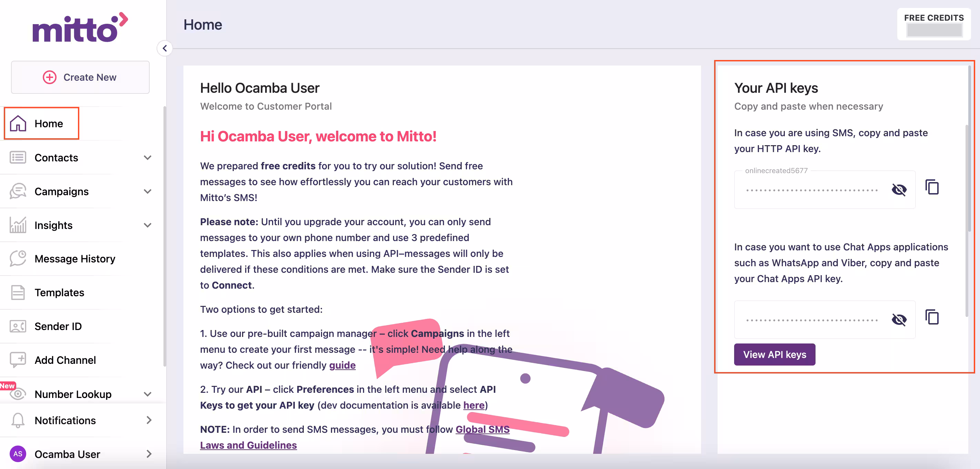Open Message History via its speech icon

tap(18, 259)
